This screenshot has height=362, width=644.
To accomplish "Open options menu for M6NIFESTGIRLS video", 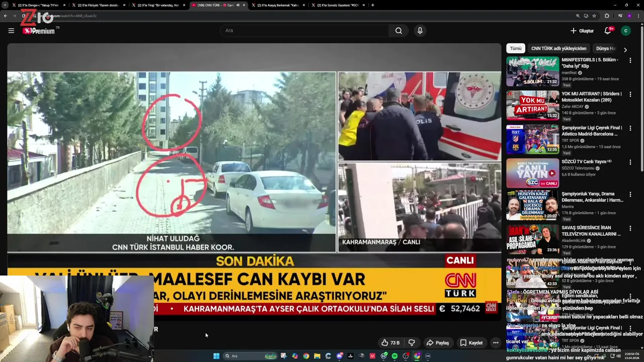I will (630, 60).
